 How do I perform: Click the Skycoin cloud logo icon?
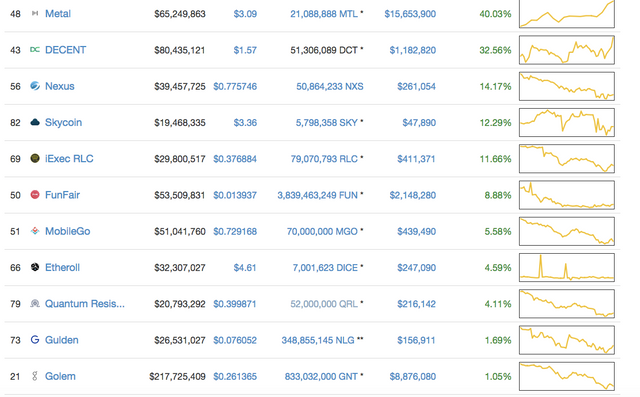(35, 122)
